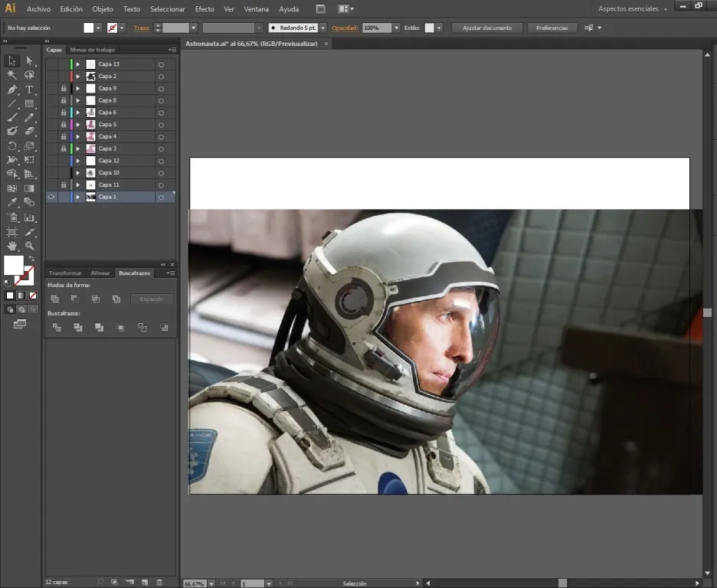This screenshot has height=588, width=717.
Task: Select the Scale tool
Action: (x=29, y=146)
